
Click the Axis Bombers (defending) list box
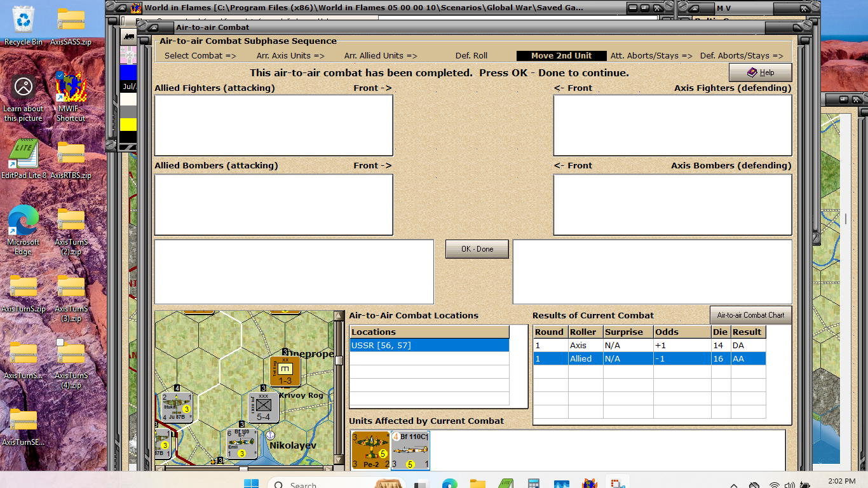coord(673,205)
